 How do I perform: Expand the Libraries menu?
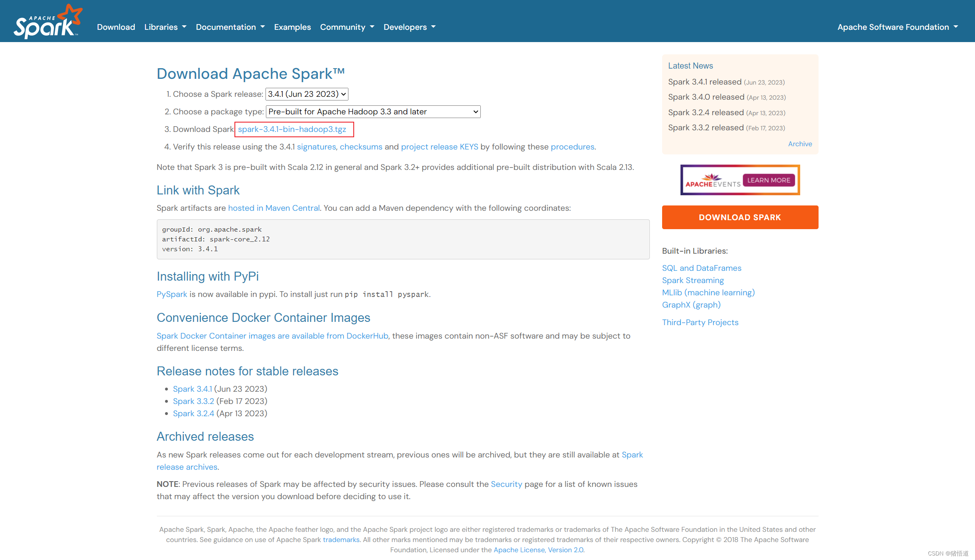(x=165, y=27)
